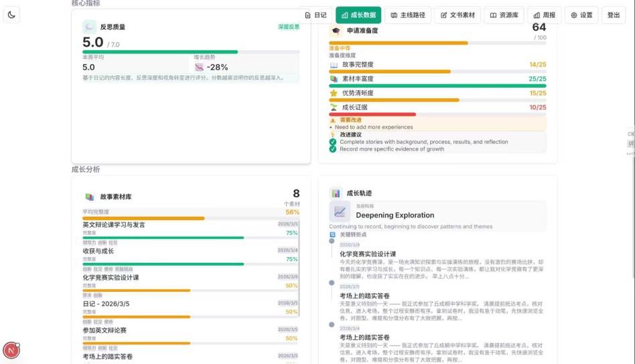Click the 登出 logout button
Image resolution: width=635 pixels, height=364 pixels.
(x=614, y=15)
